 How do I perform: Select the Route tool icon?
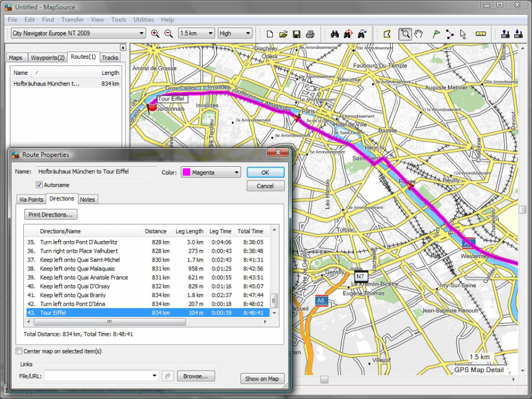(x=449, y=33)
